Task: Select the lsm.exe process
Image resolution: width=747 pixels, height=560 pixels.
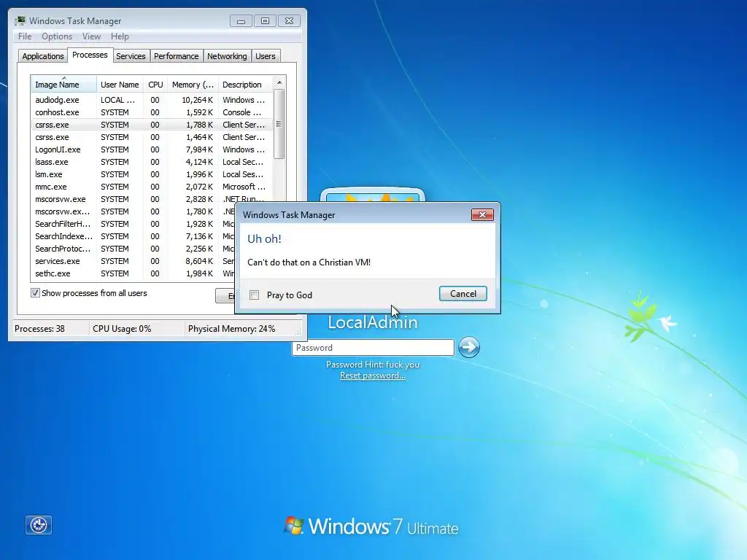Action: [x=152, y=174]
